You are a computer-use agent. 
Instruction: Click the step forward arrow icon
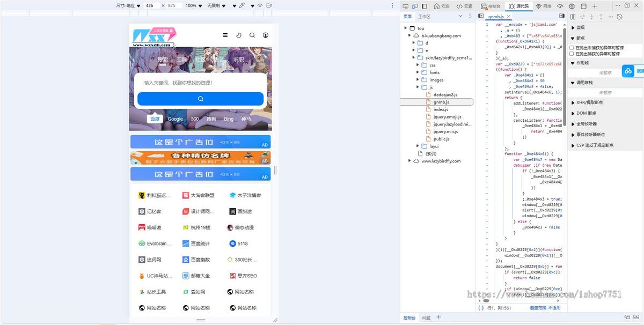tap(610, 17)
